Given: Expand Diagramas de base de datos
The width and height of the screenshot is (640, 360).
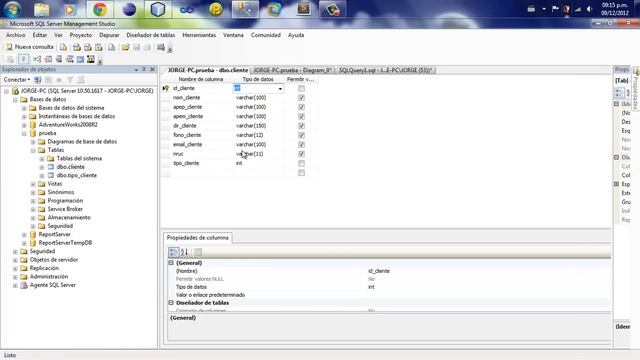Looking at the screenshot, I should click(x=33, y=142).
